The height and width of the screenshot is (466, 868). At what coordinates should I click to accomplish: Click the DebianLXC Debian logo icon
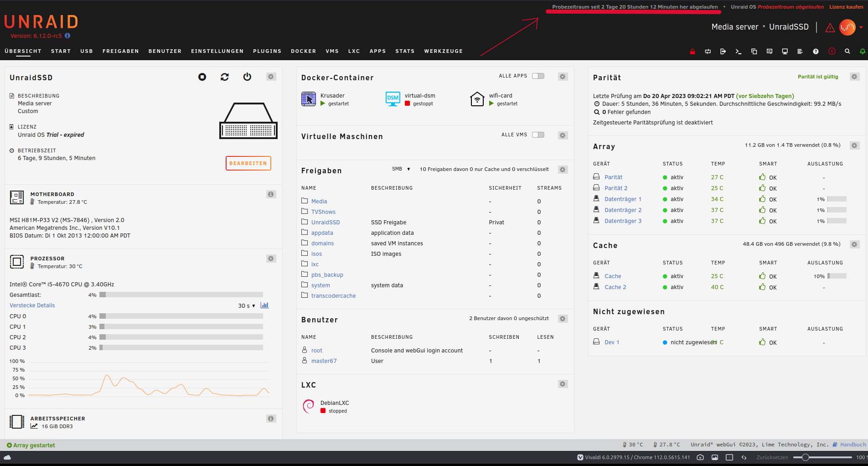coord(309,406)
